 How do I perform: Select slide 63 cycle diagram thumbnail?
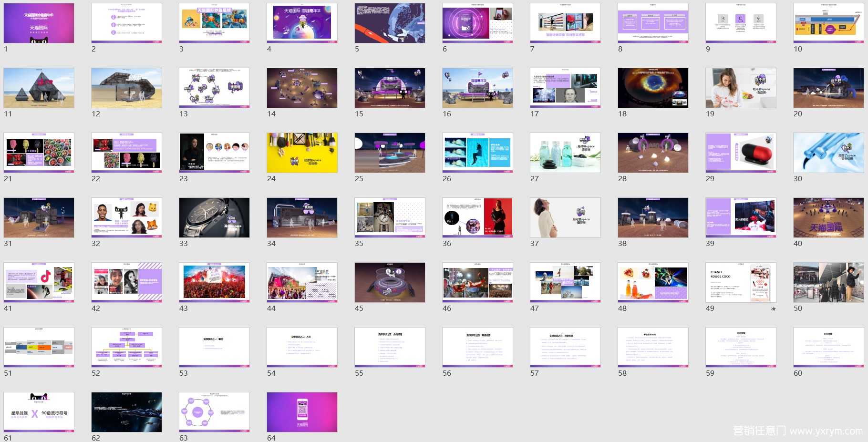click(x=214, y=412)
